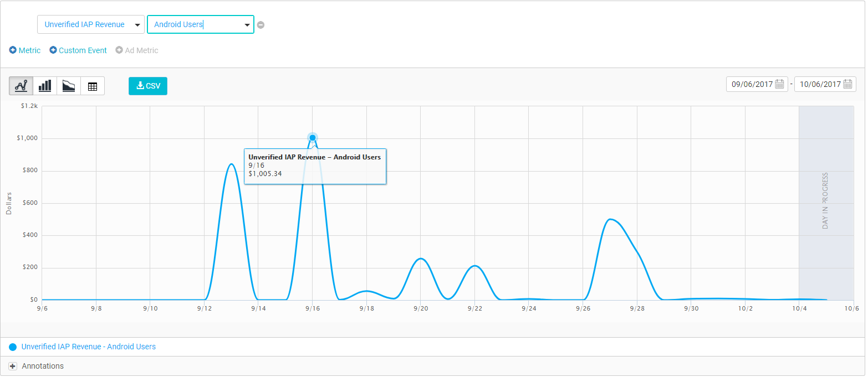Switch to table view
Image resolution: width=868 pixels, height=377 pixels.
click(x=93, y=86)
